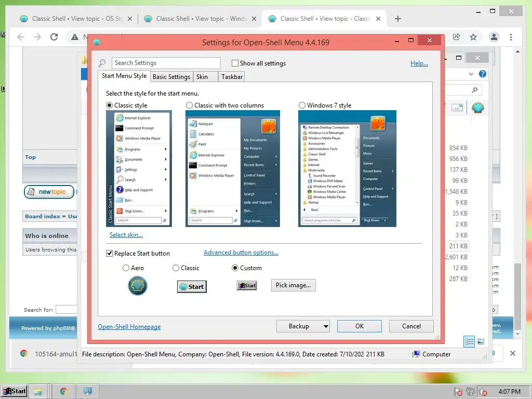This screenshot has height=399, width=532.
Task: Click the Classic Shell shell icon in Explorer
Action: point(478,108)
